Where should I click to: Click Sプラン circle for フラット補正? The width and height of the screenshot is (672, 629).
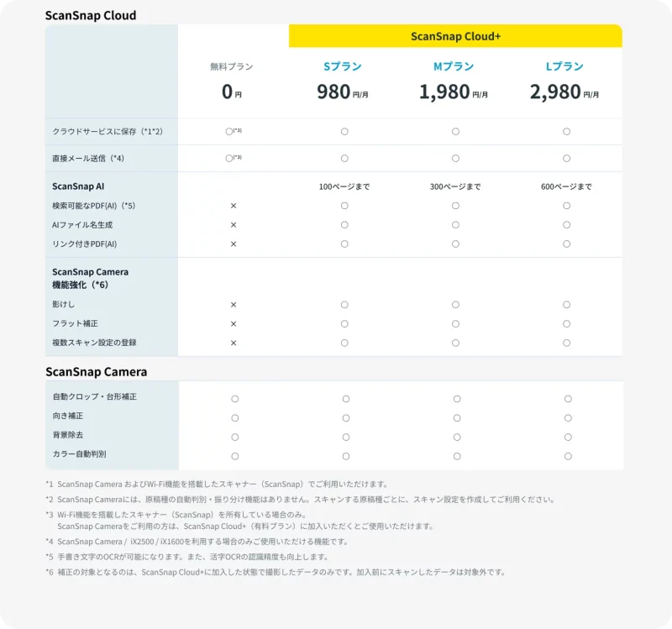(x=344, y=323)
